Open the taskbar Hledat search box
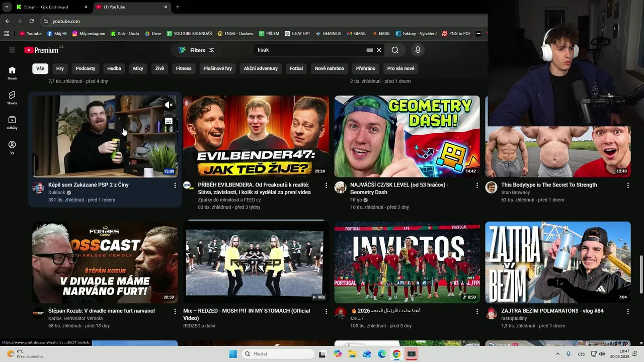644x362 pixels. pos(278,354)
